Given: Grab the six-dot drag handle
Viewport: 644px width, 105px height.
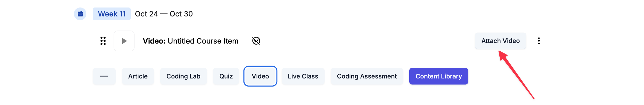Looking at the screenshot, I should pyautogui.click(x=103, y=41).
